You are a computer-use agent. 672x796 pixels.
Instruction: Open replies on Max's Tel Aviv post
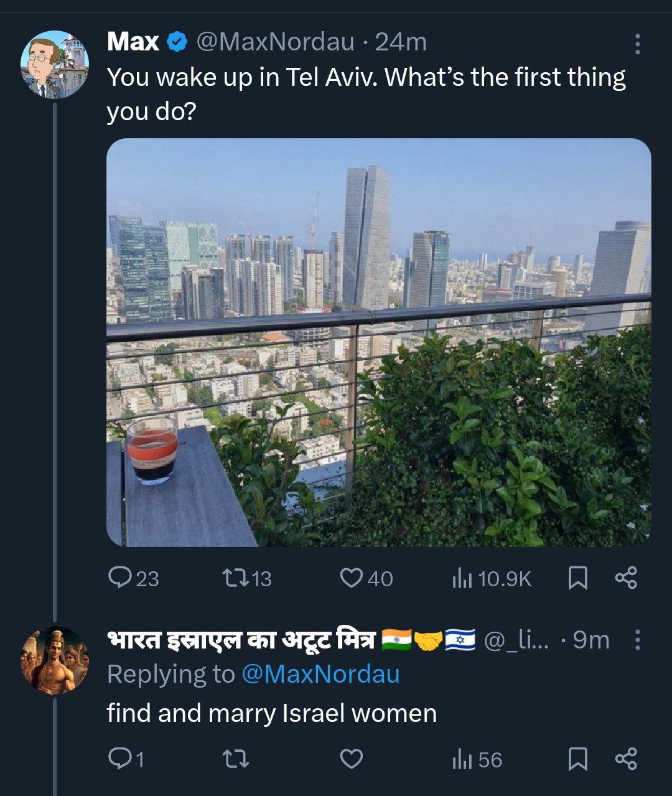coord(119,578)
